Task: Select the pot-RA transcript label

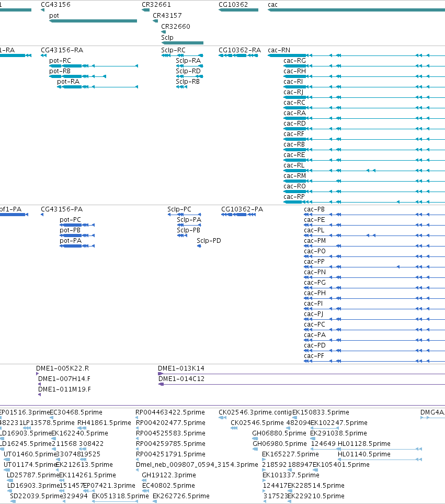Action: [68, 82]
